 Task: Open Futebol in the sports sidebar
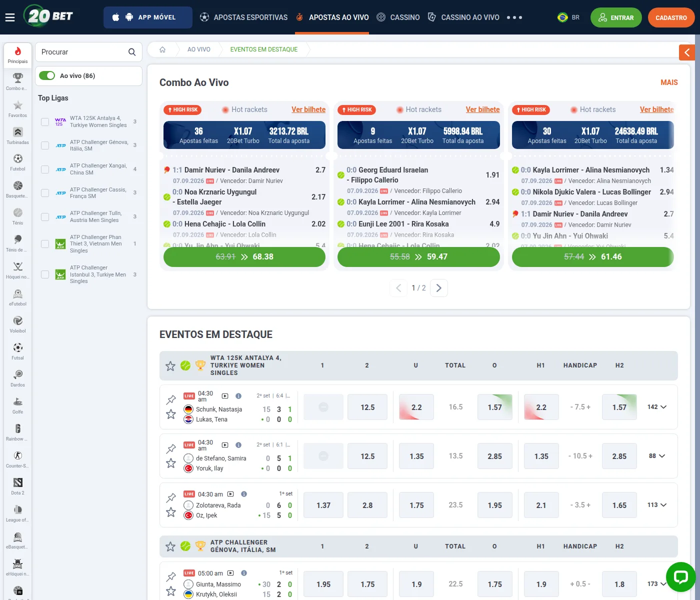tap(17, 162)
